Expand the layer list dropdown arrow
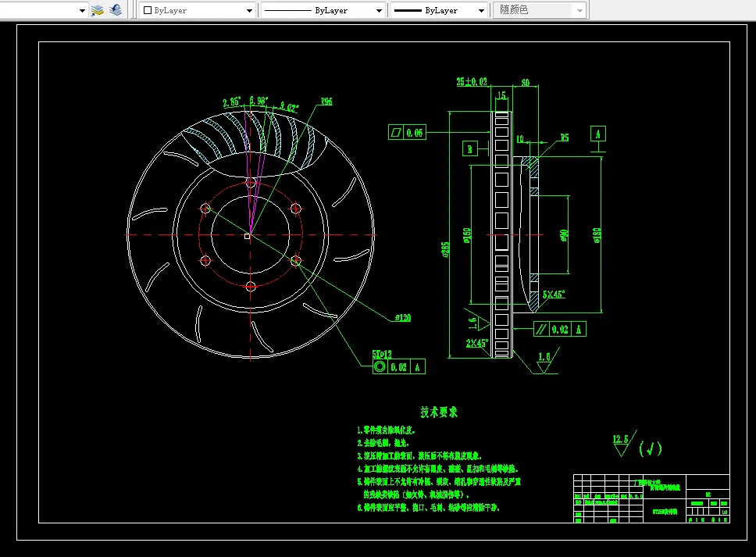 click(82, 11)
